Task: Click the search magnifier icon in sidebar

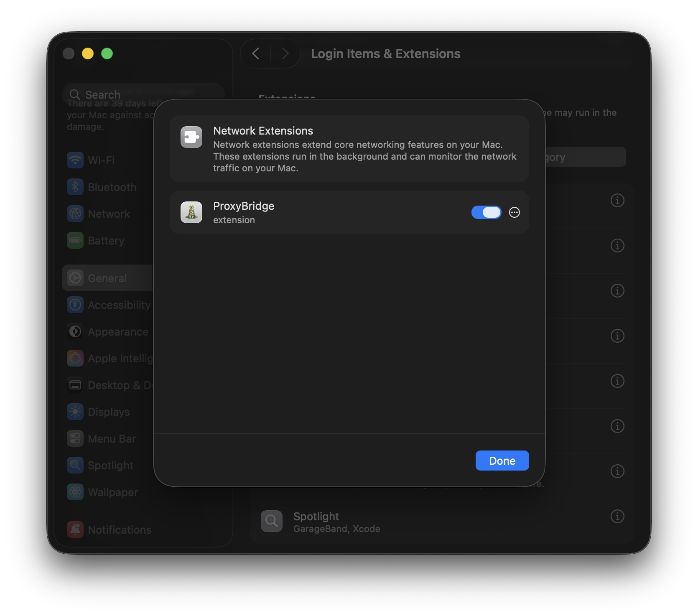Action: 75,94
